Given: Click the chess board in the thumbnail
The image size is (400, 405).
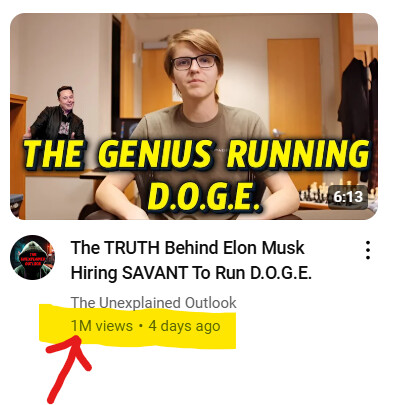Looking at the screenshot, I should click(320, 193).
